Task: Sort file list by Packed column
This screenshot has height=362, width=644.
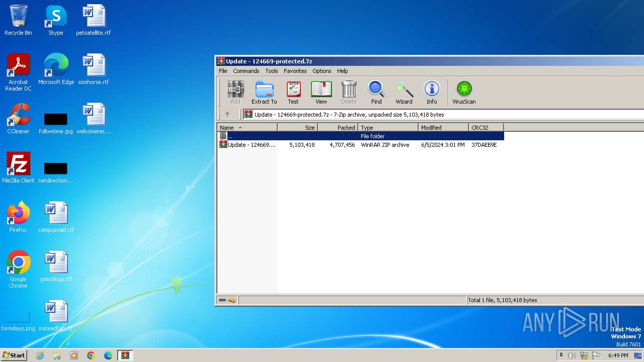Action: point(338,128)
